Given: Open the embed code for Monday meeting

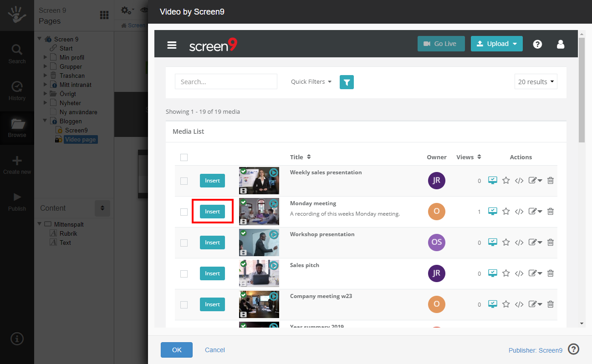Looking at the screenshot, I should click(519, 211).
